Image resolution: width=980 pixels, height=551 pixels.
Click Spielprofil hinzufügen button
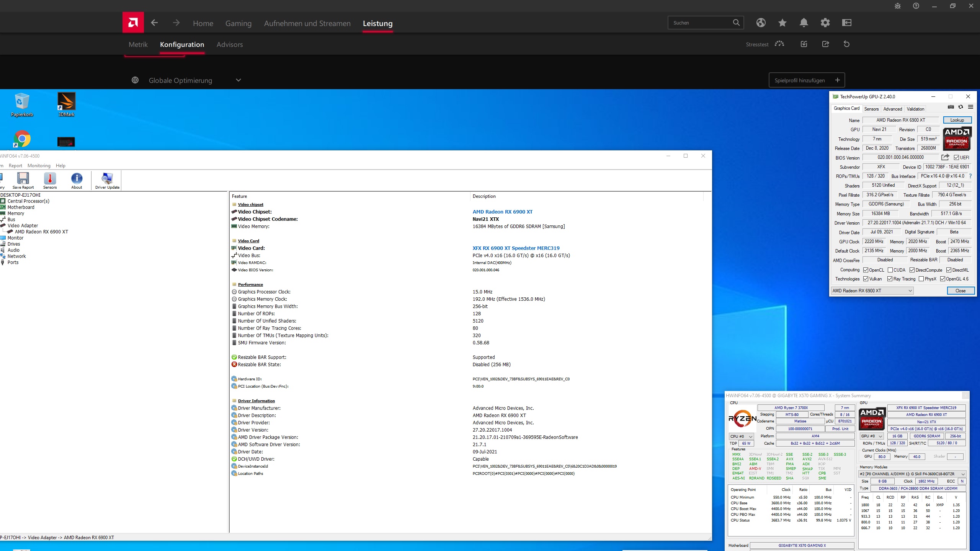coord(807,80)
